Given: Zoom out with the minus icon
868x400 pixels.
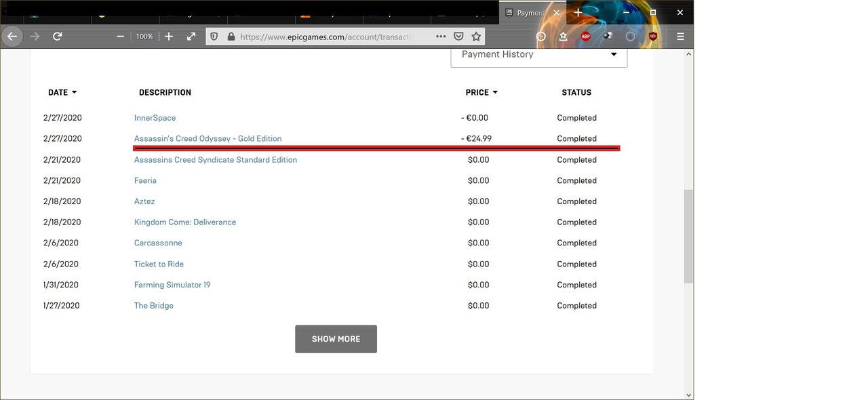Looking at the screenshot, I should pos(120,36).
